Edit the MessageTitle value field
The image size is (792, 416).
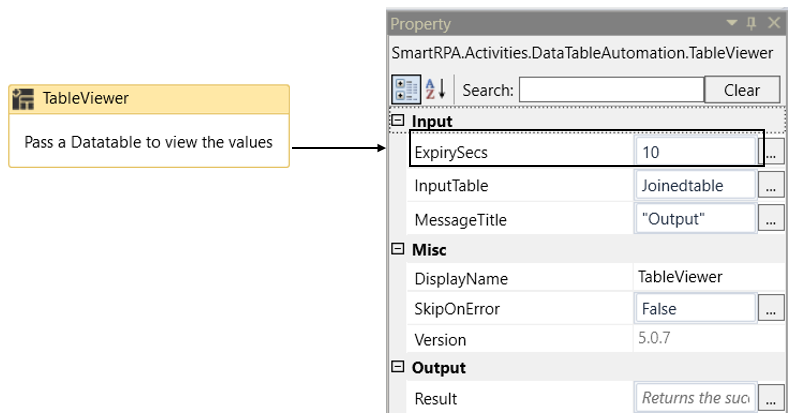point(695,218)
